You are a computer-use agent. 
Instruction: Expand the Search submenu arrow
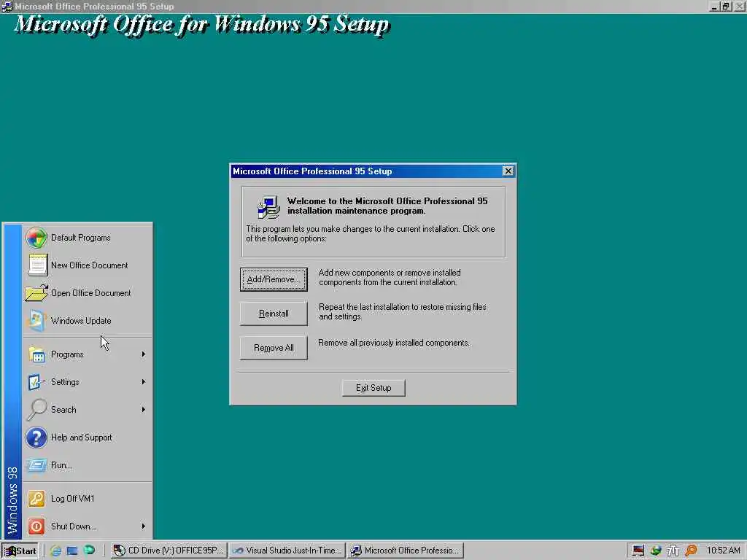click(144, 410)
